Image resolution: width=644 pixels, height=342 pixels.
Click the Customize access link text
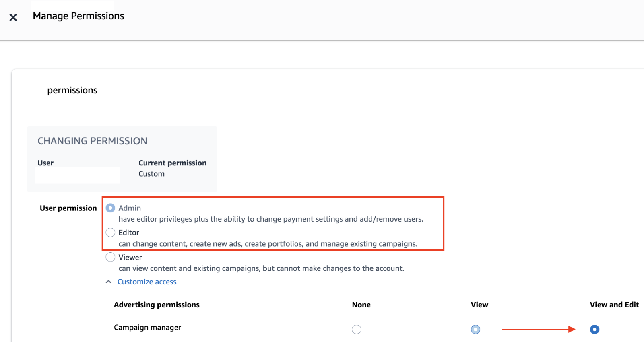(x=147, y=282)
